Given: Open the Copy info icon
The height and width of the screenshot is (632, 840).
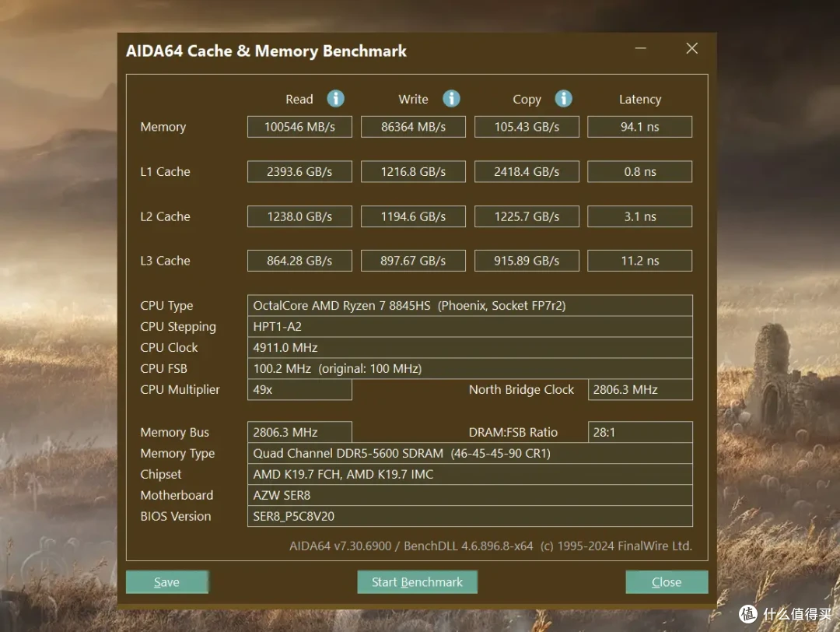Looking at the screenshot, I should [563, 99].
